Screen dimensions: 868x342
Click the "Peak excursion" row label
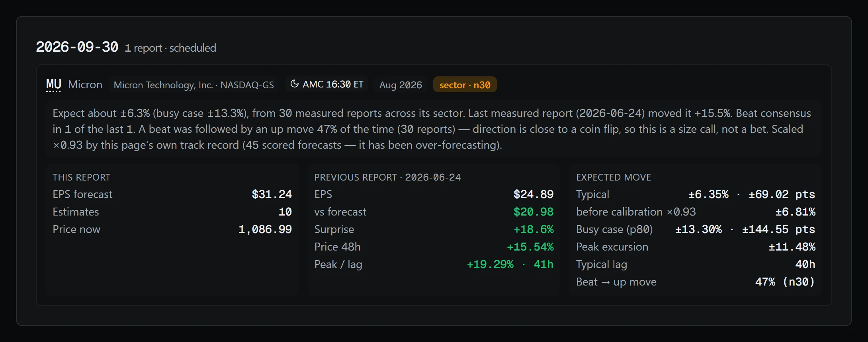(x=612, y=247)
